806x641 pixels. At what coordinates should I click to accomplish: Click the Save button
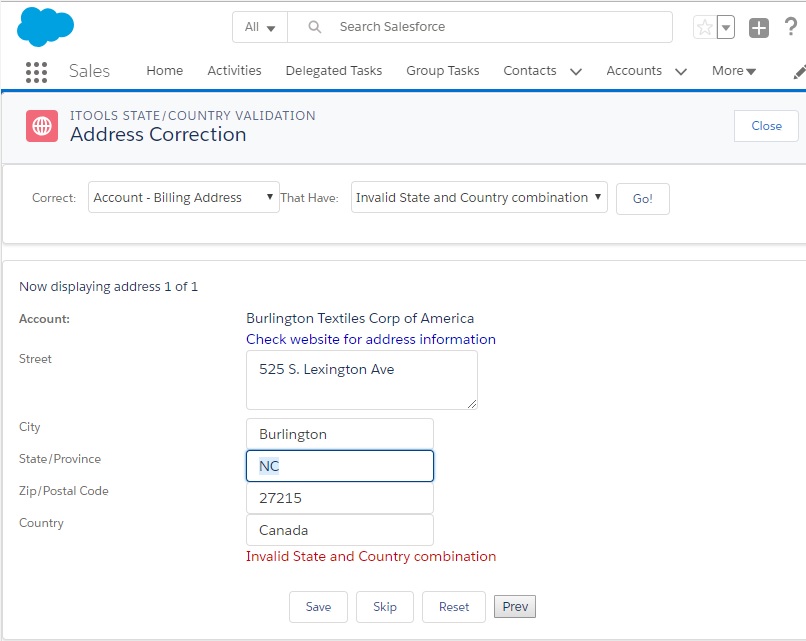318,607
